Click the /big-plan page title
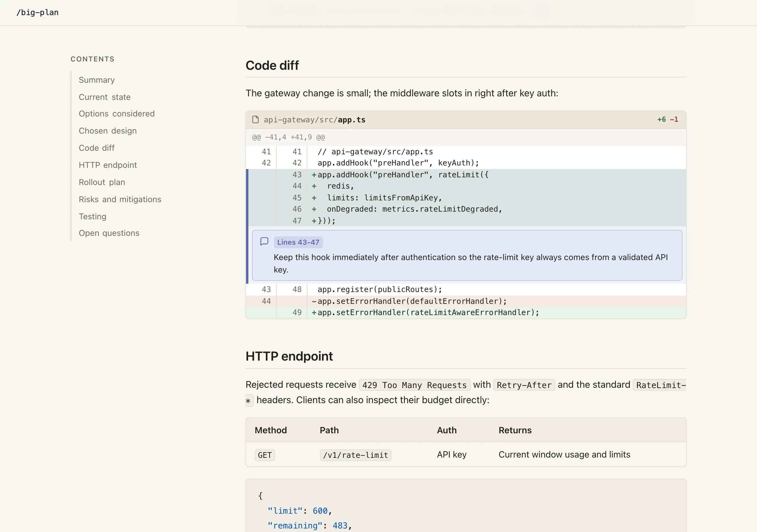This screenshot has height=532, width=757. [x=38, y=12]
